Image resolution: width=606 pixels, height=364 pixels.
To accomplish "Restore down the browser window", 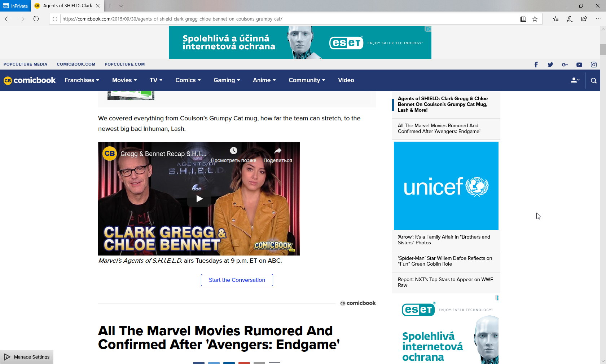I will click(581, 6).
